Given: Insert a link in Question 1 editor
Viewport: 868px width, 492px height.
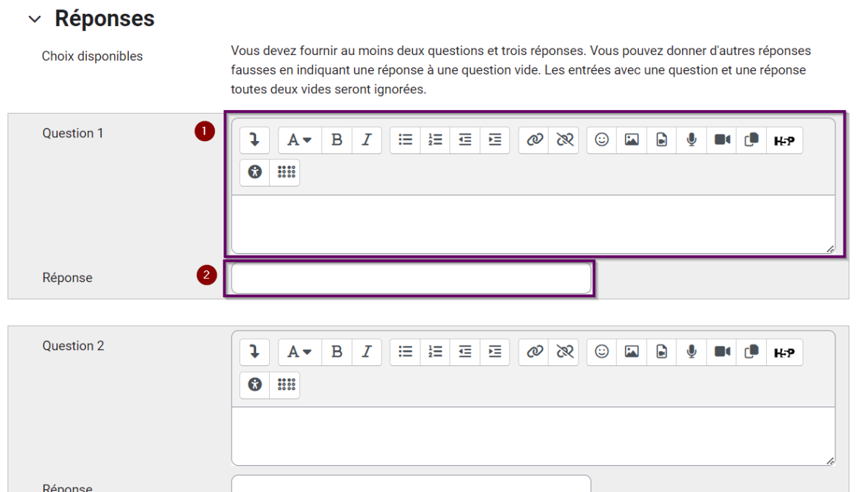Looking at the screenshot, I should point(534,140).
